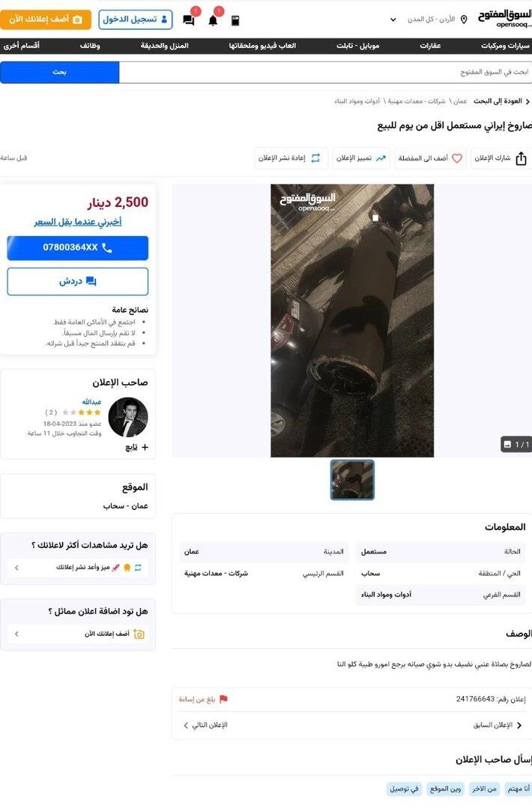Open the Real Estate (عقارات) menu
532x810 pixels.
pyautogui.click(x=430, y=46)
